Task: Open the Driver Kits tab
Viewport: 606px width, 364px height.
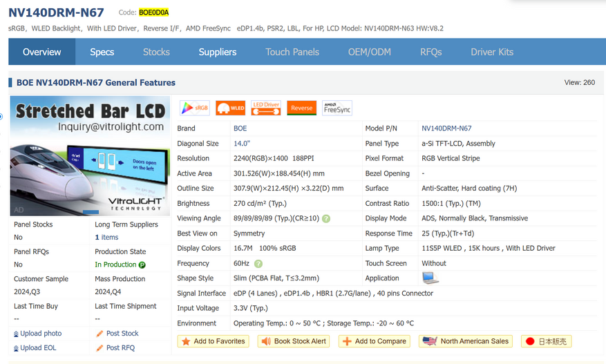Action: [492, 52]
